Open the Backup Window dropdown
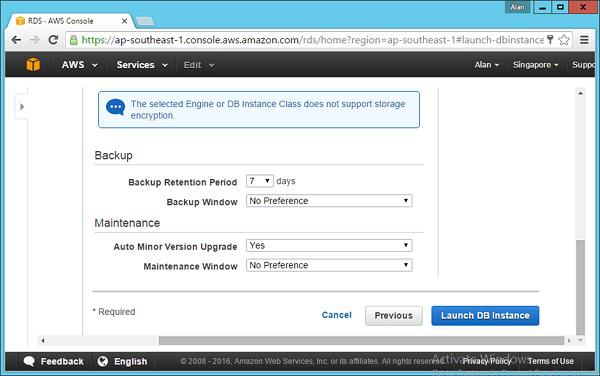 click(x=329, y=201)
